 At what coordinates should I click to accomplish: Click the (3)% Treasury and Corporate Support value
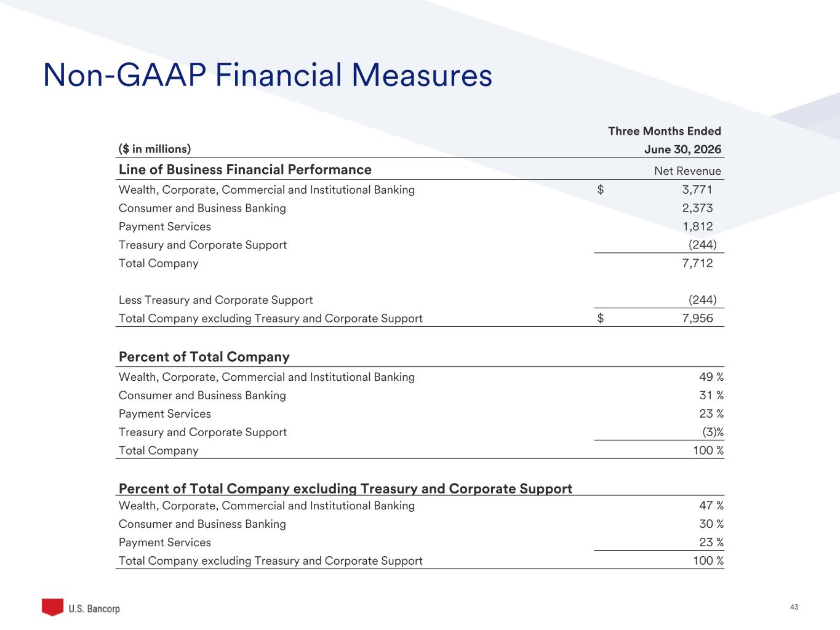point(713,433)
